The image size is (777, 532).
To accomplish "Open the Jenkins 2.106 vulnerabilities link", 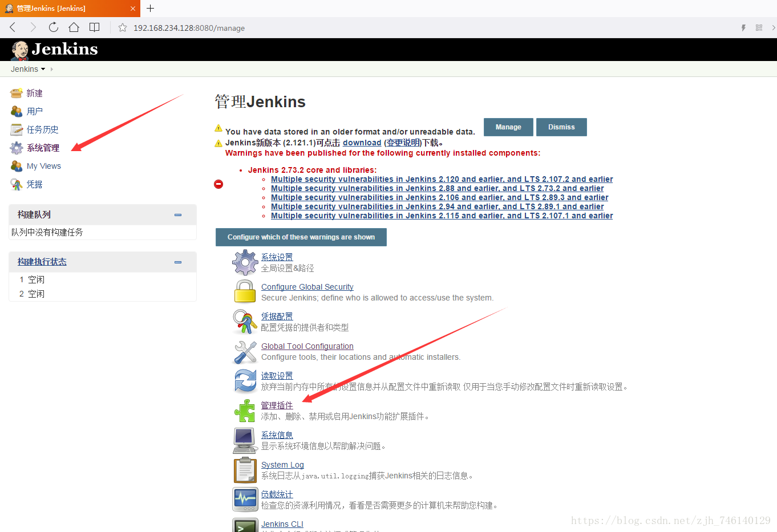I will 439,197.
